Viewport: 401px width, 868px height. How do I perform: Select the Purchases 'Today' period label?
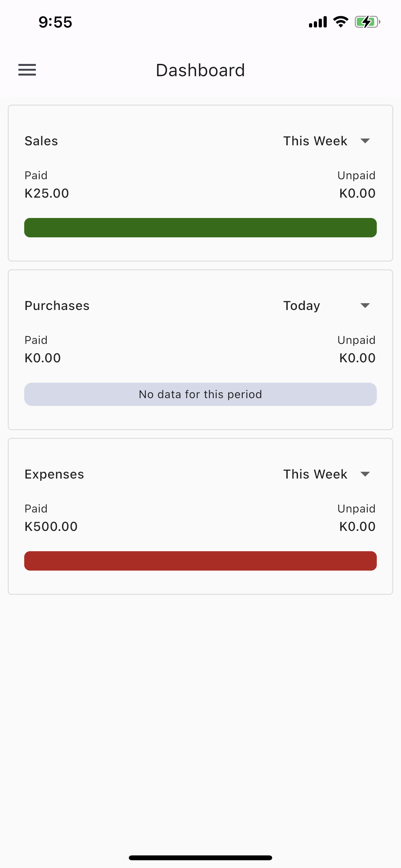tap(302, 305)
